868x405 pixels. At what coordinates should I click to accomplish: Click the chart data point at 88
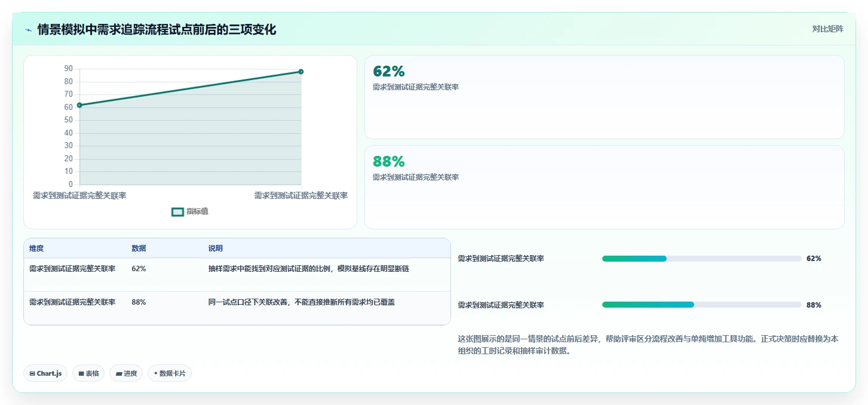(x=301, y=72)
